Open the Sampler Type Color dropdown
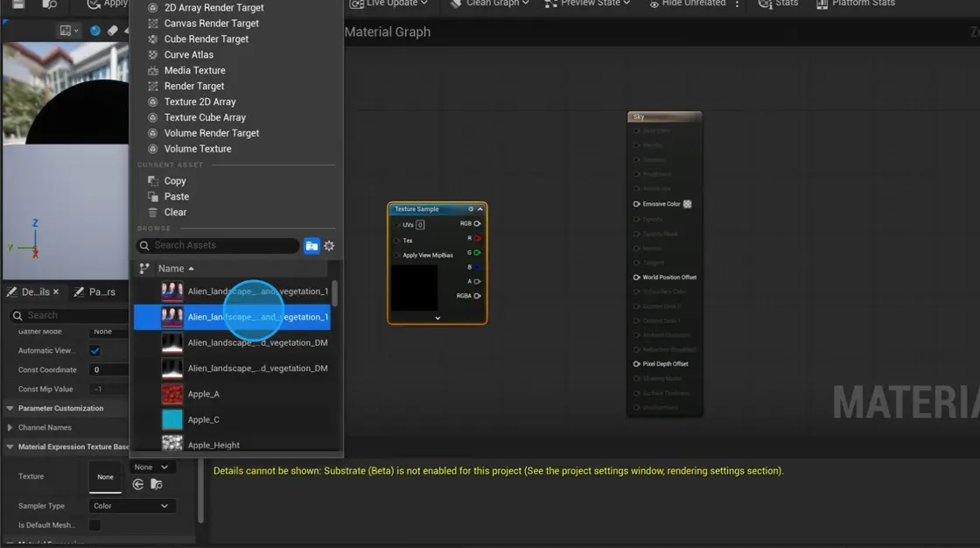The width and height of the screenshot is (980, 548). [131, 506]
